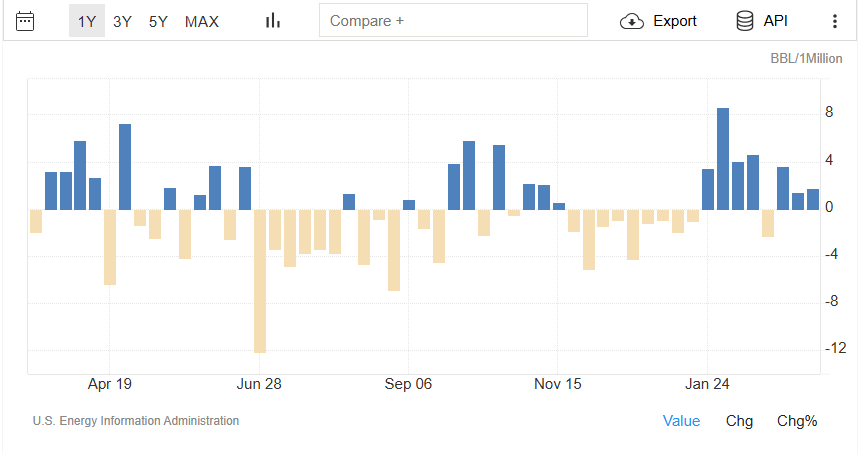
Task: Select the 1Y time range
Action: click(x=87, y=21)
